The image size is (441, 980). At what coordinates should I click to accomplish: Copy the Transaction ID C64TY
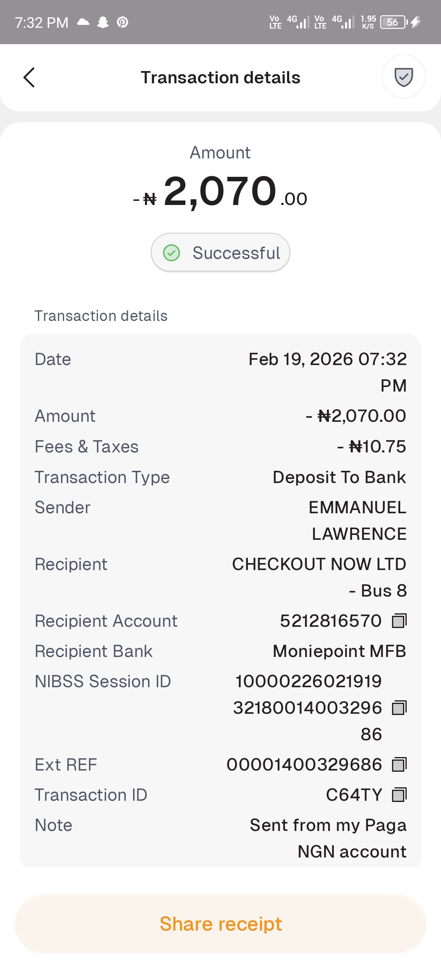coord(399,795)
